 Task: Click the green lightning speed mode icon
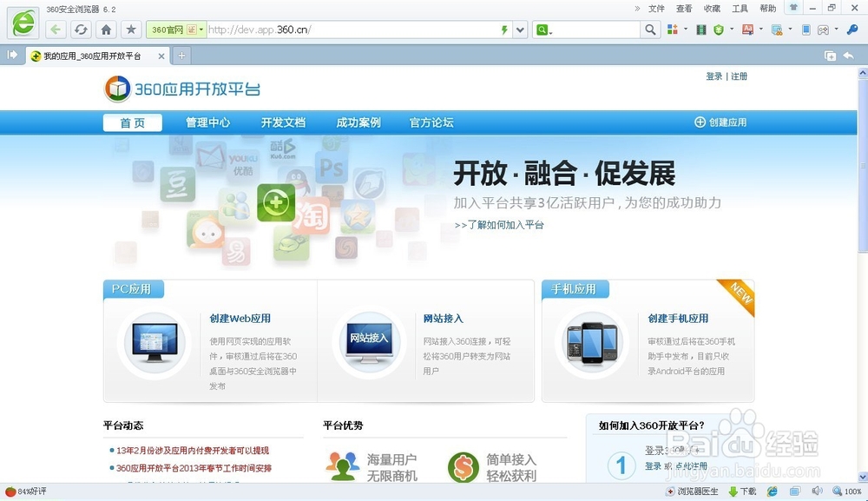point(504,30)
